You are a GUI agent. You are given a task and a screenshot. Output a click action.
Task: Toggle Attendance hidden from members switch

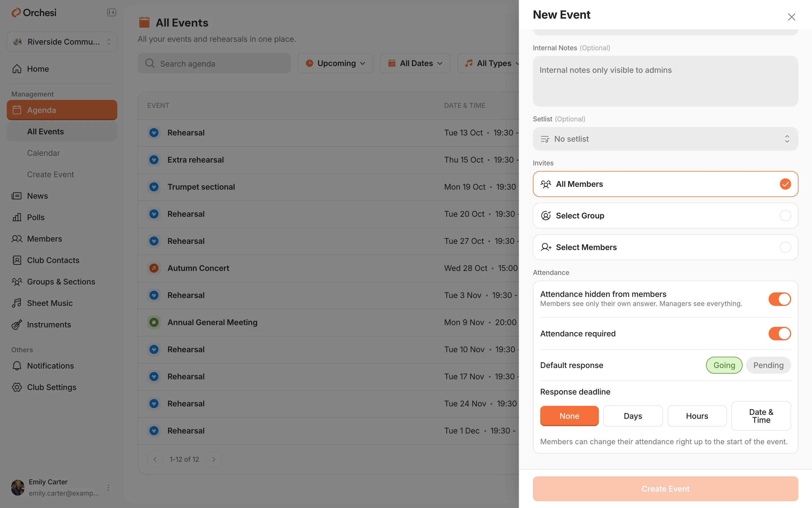pyautogui.click(x=780, y=299)
